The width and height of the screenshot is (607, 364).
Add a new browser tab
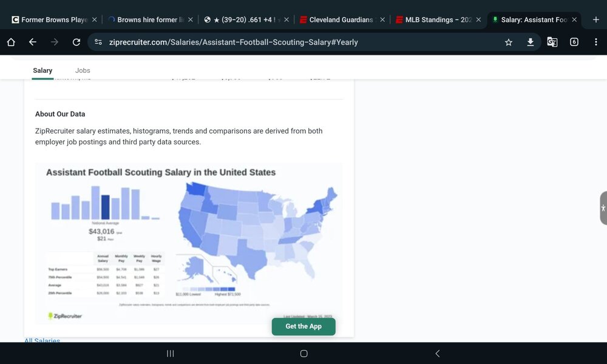(x=596, y=20)
